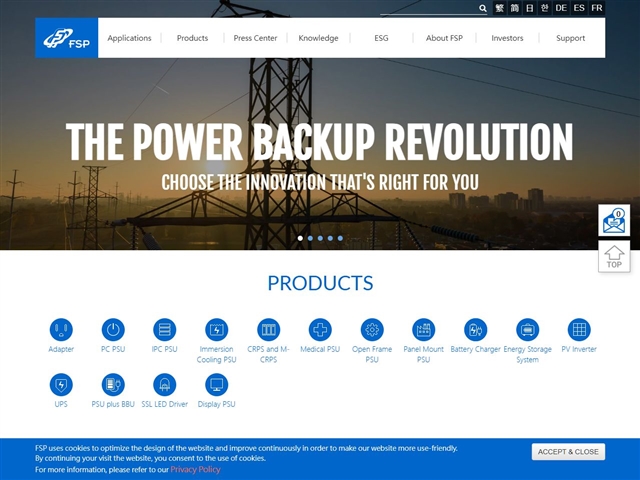Open the Medical PSU category icon
640x480 pixels.
click(320, 329)
